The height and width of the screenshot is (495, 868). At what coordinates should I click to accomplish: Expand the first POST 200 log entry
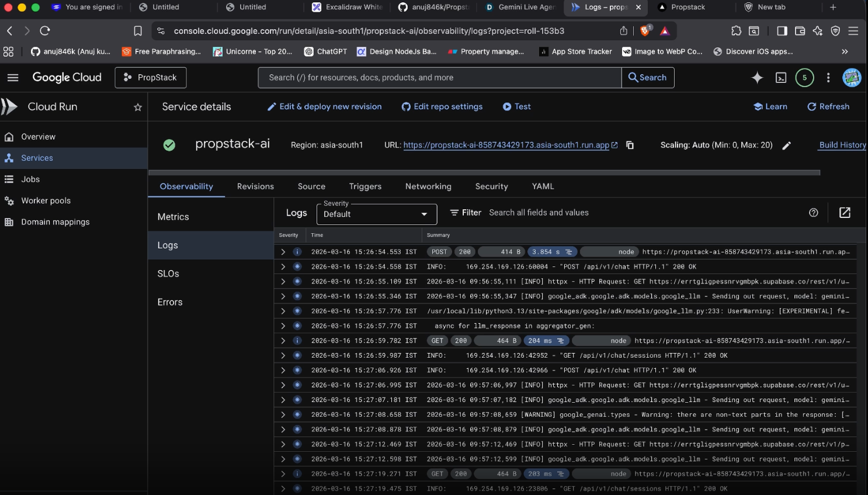point(283,251)
